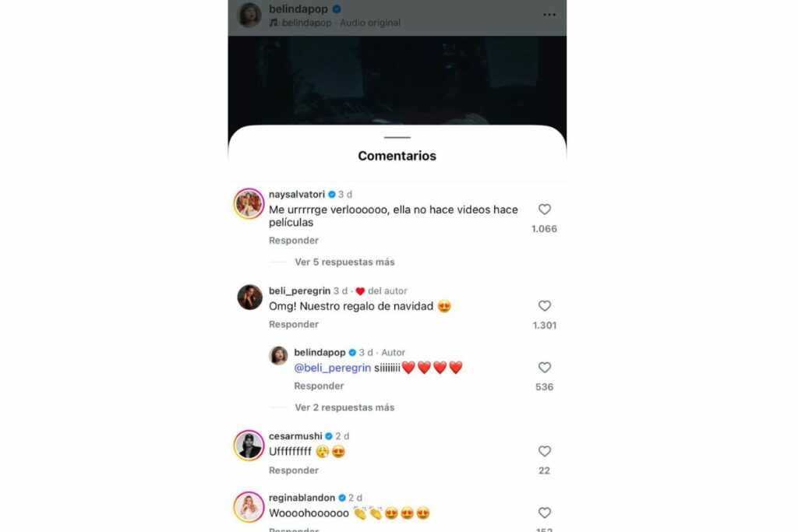798x532 pixels.
Task: Click Responder under cesarmushi's comment
Action: coord(294,470)
